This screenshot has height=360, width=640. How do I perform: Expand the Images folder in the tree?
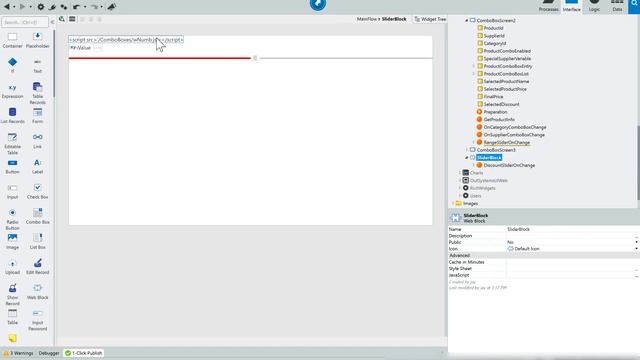pyautogui.click(x=453, y=203)
